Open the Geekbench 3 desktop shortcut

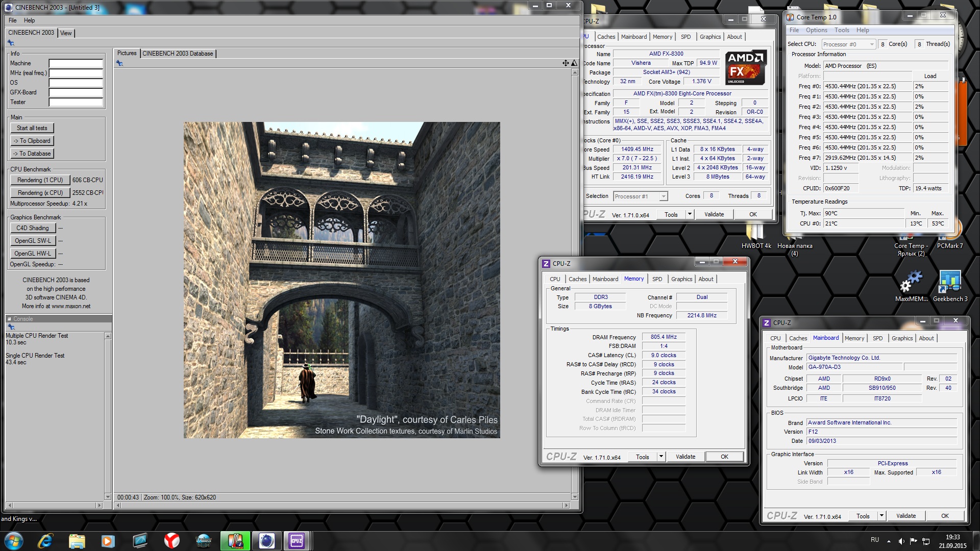950,287
